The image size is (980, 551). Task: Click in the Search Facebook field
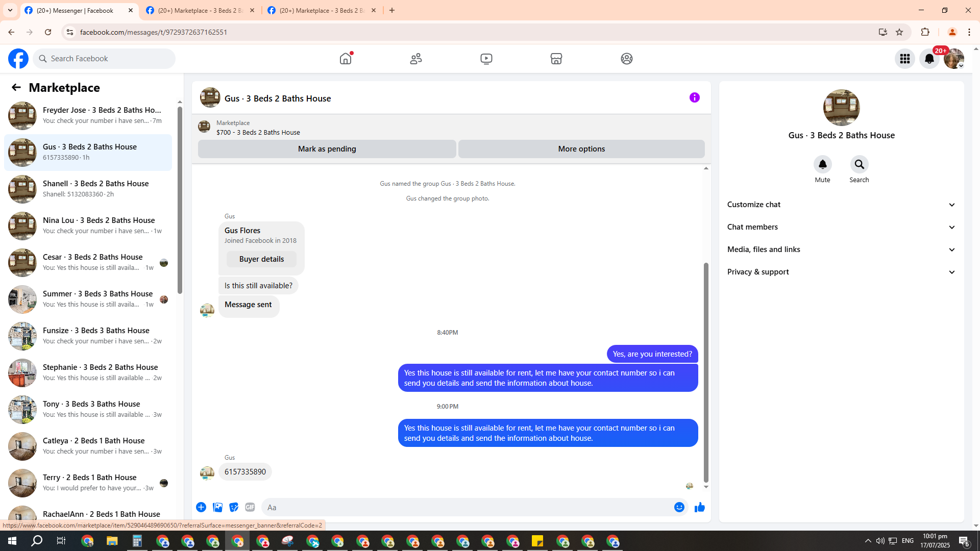pyautogui.click(x=104, y=59)
